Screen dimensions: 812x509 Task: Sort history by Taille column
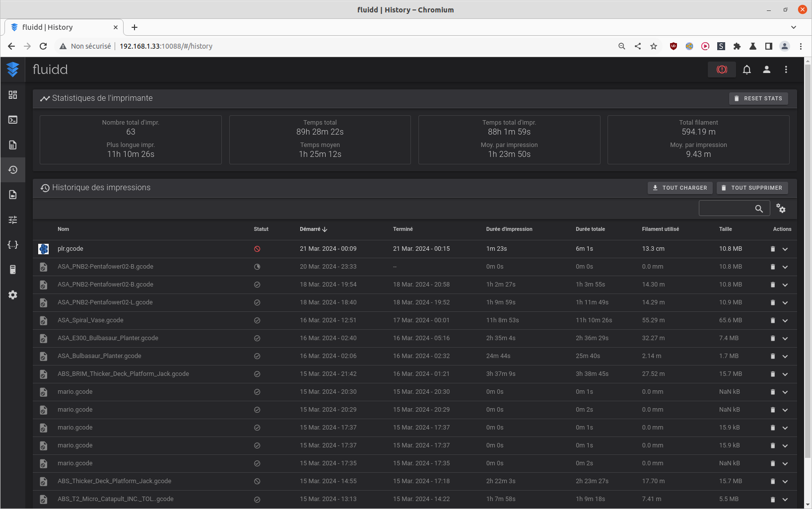[725, 229]
